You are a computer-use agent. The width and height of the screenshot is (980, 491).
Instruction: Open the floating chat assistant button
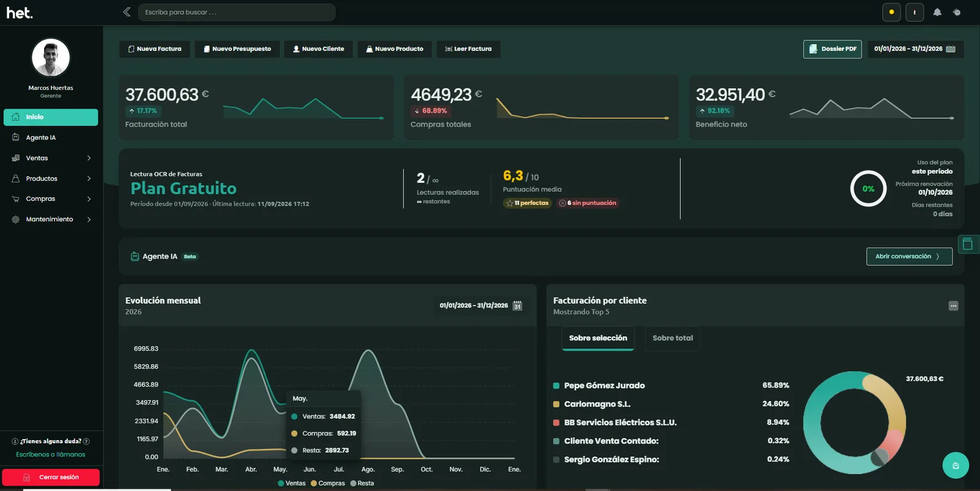point(956,465)
